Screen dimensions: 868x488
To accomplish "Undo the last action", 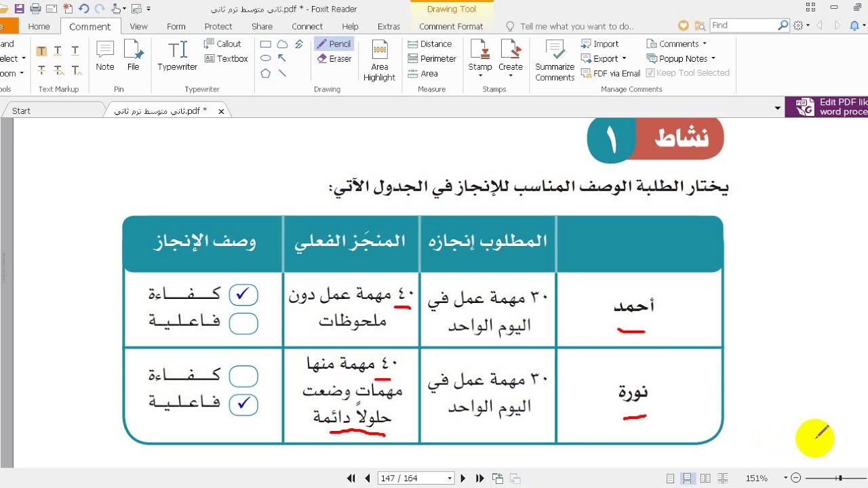I will [x=84, y=9].
